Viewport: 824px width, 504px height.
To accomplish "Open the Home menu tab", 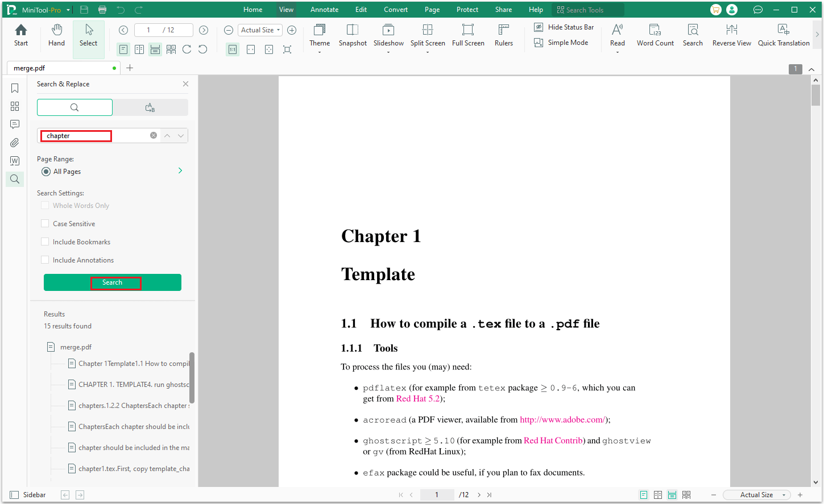I will [x=253, y=10].
